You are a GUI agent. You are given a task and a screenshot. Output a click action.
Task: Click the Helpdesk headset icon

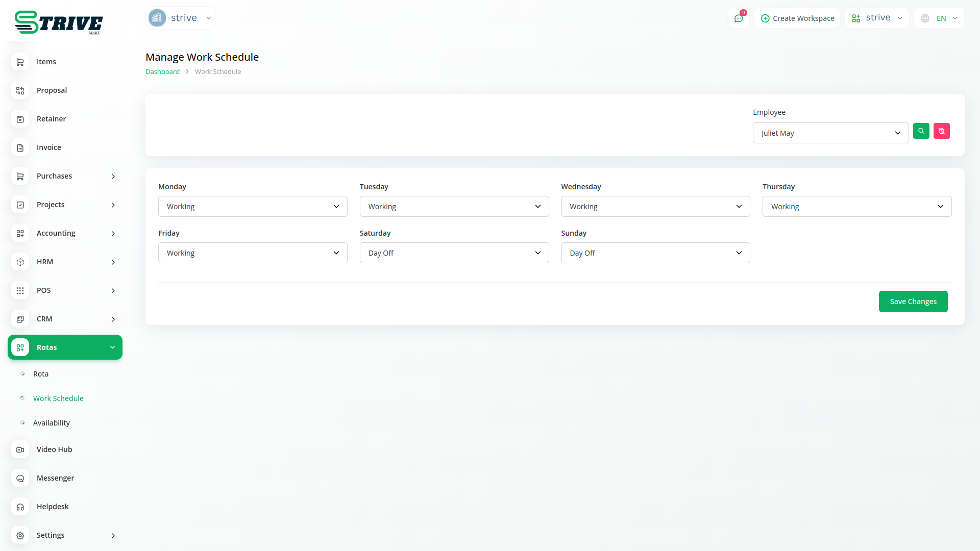[20, 507]
